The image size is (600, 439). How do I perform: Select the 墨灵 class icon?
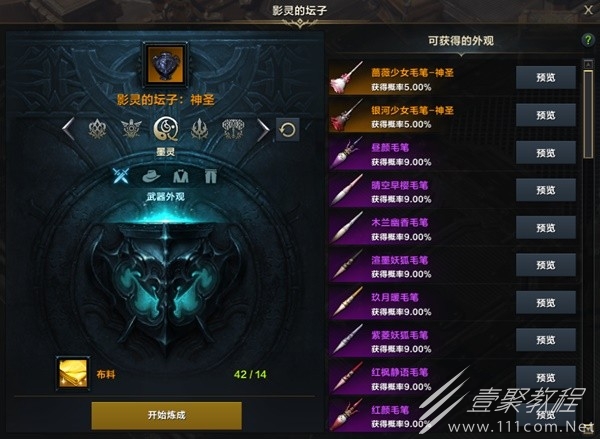[x=165, y=129]
